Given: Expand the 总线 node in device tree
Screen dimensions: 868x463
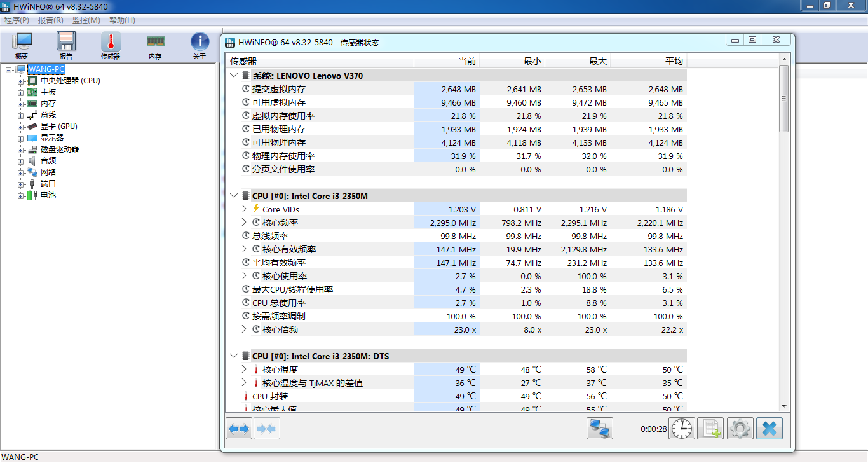Looking at the screenshot, I should [x=21, y=115].
